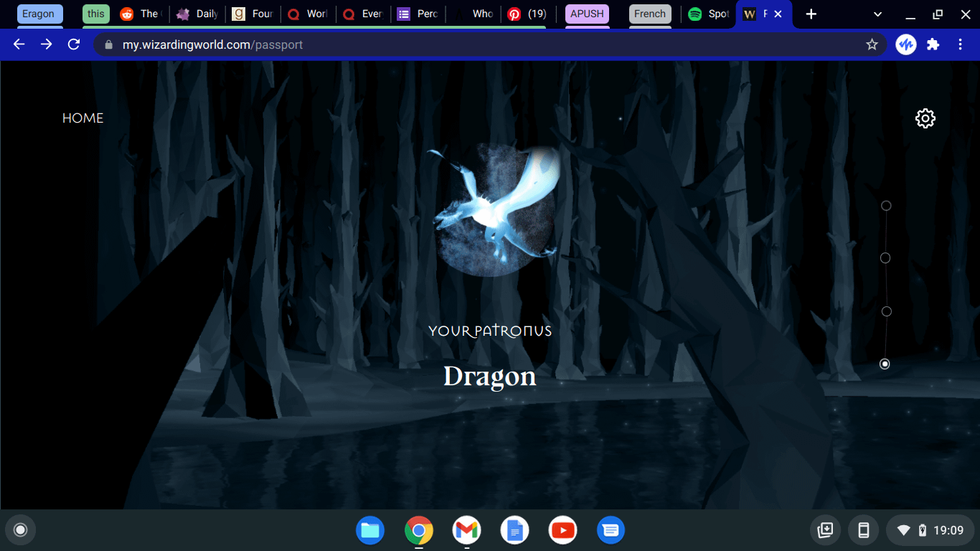Bookmark this page with the star
The height and width of the screenshot is (551, 980).
click(872, 44)
